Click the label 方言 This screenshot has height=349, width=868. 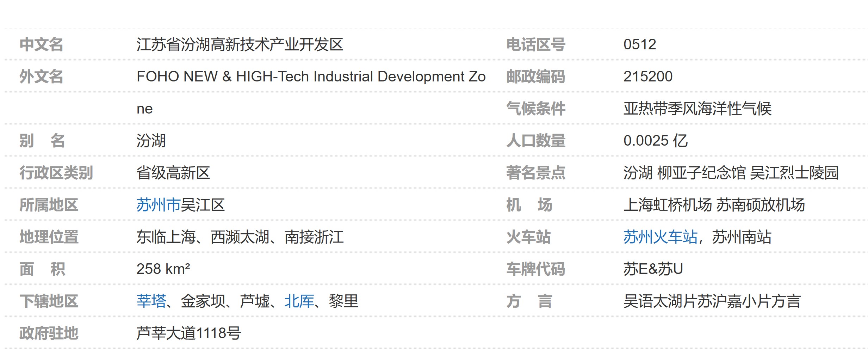[529, 301]
